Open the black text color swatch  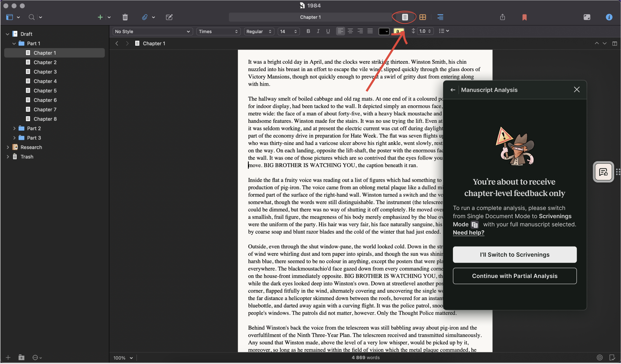coord(384,31)
